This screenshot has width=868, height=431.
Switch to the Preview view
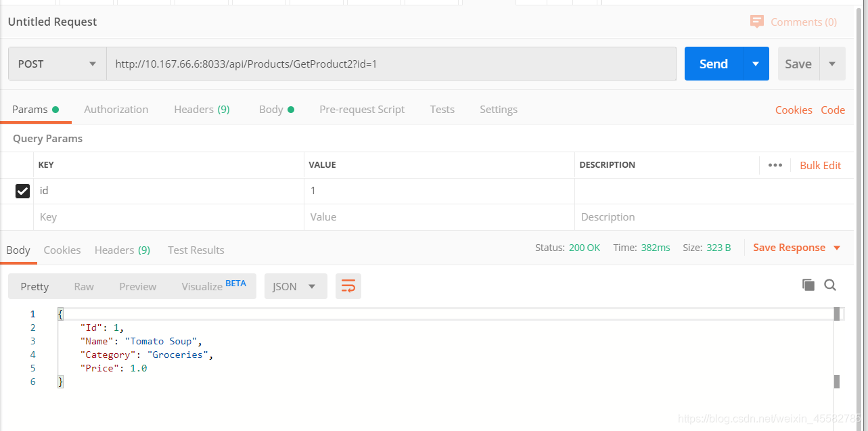tap(138, 286)
